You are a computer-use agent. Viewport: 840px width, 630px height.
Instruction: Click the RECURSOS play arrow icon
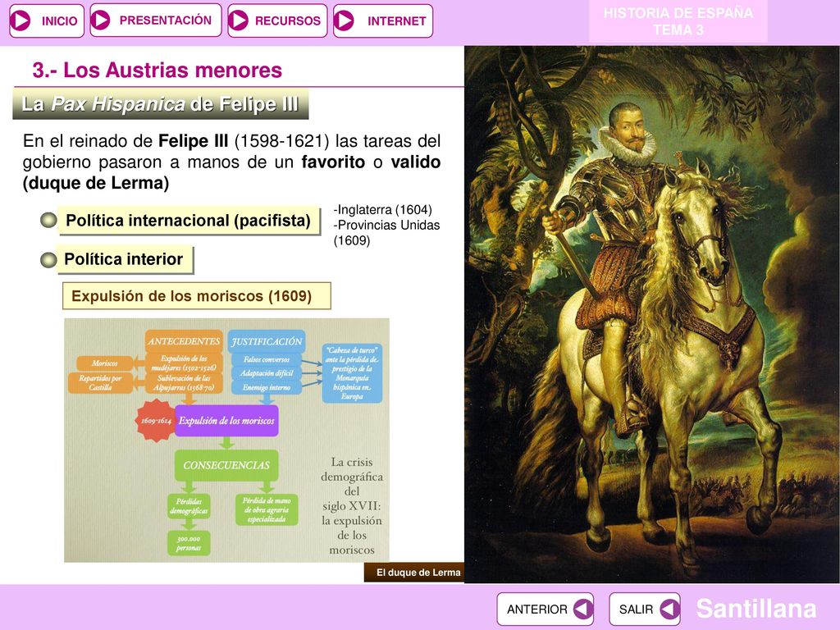239,21
